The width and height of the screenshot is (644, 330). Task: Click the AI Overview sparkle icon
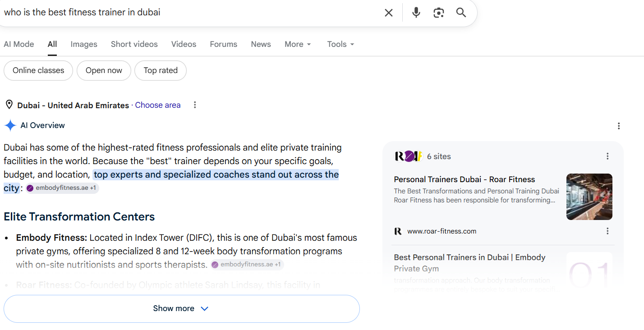[x=10, y=125]
